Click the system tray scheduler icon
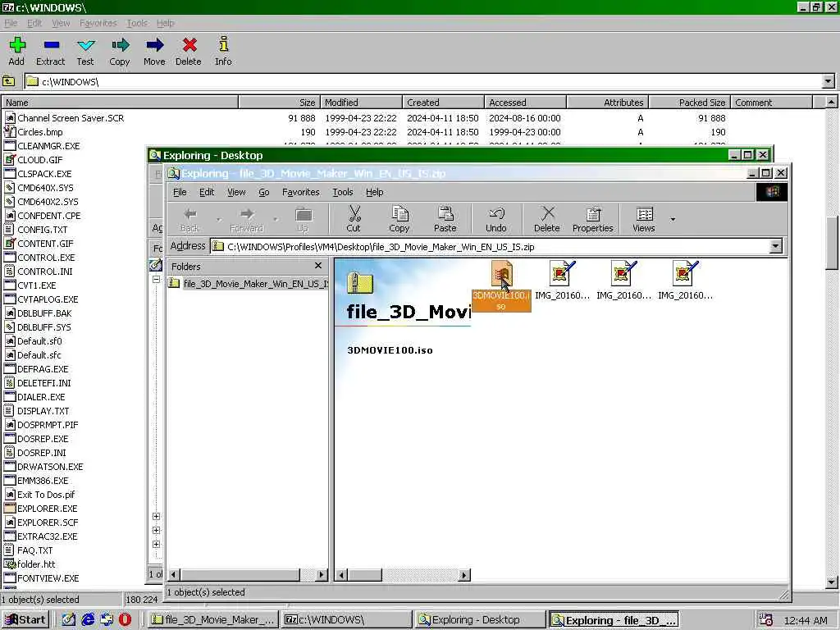The image size is (840, 630). click(x=766, y=620)
